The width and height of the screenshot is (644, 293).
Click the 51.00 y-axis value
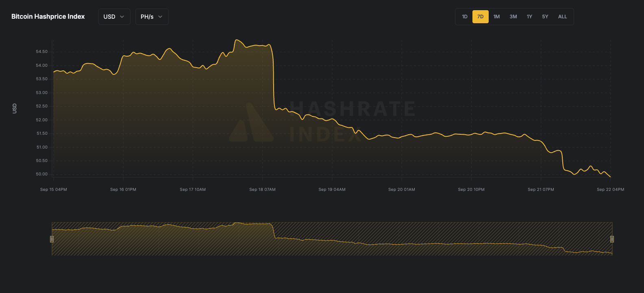(42, 147)
